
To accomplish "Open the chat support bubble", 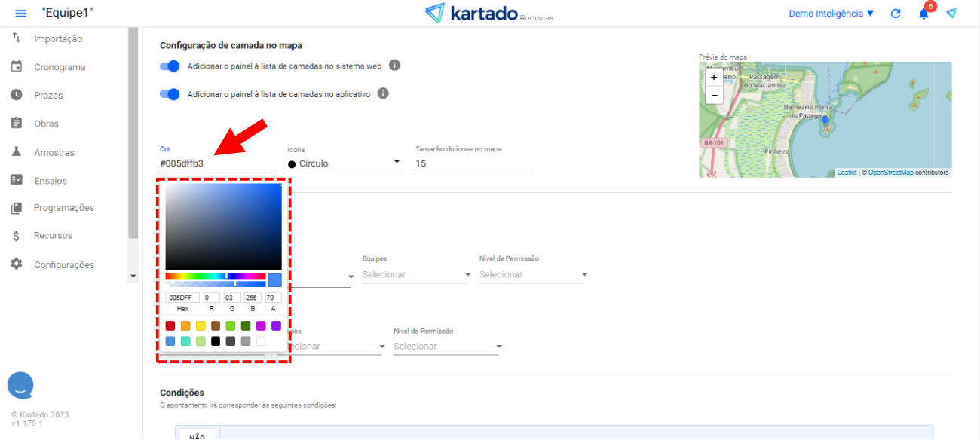I will point(20,385).
